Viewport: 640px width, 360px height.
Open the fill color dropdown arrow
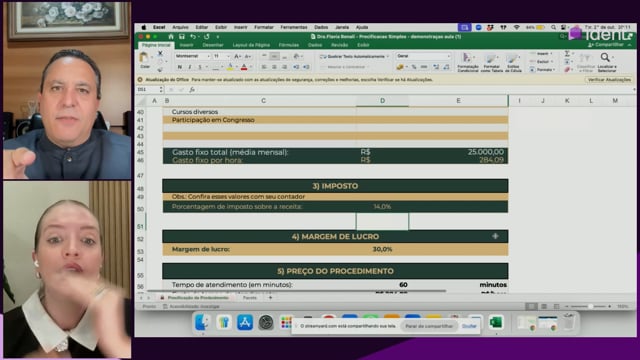tap(236, 67)
